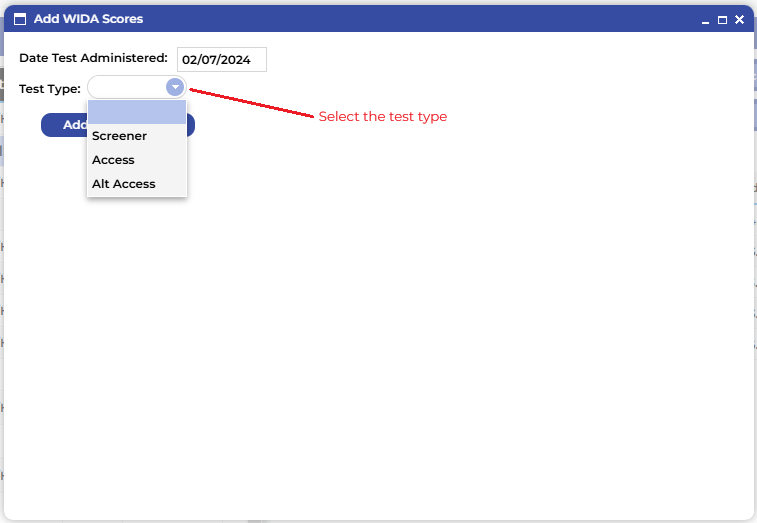Click the Add WIDA Scores title text
Image resolution: width=757 pixels, height=523 pixels.
[x=88, y=19]
